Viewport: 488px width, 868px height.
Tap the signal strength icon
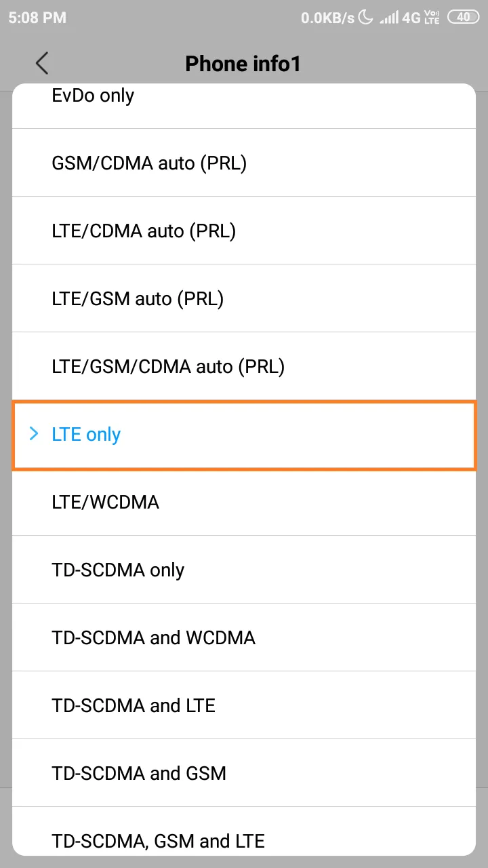[389, 18]
